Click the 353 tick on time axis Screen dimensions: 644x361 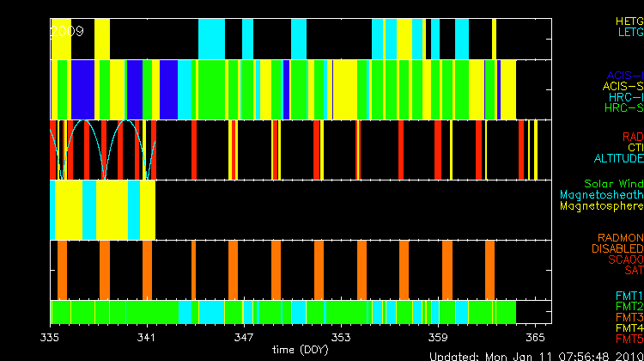(x=342, y=337)
